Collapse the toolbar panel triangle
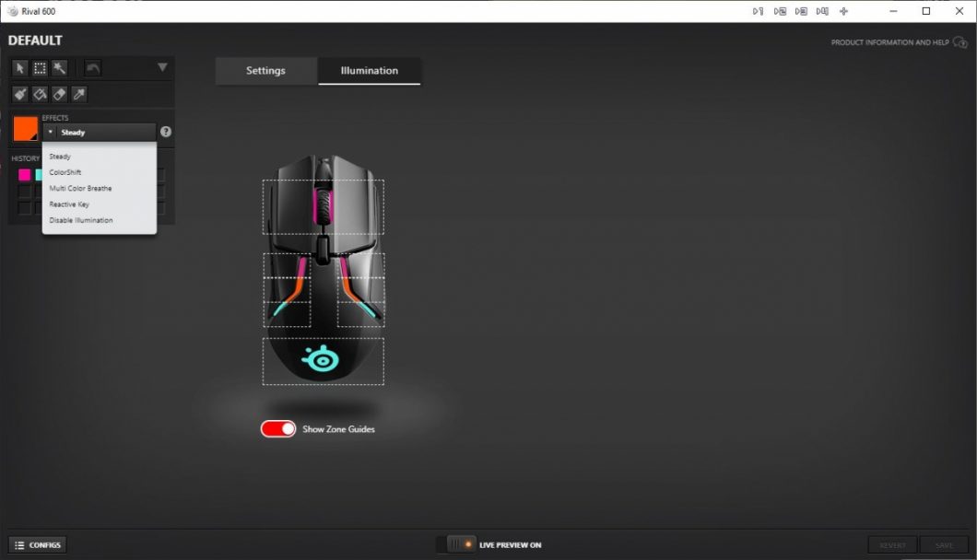 (162, 67)
